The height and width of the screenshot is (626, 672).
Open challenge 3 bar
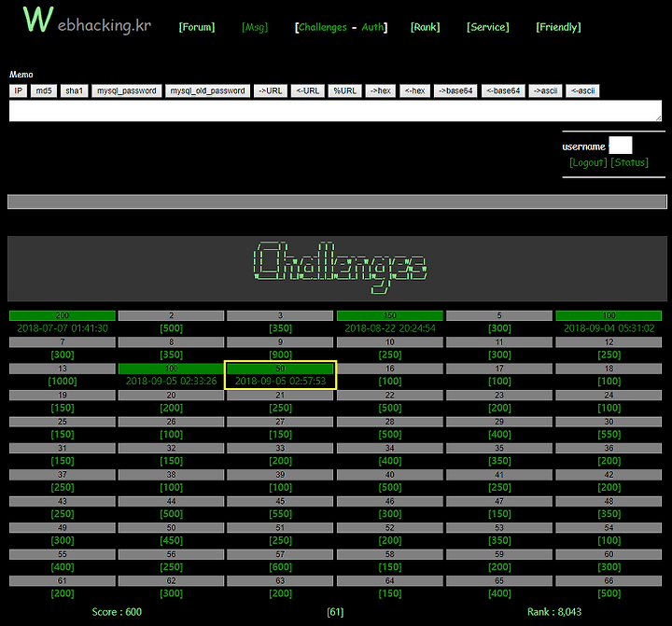280,315
